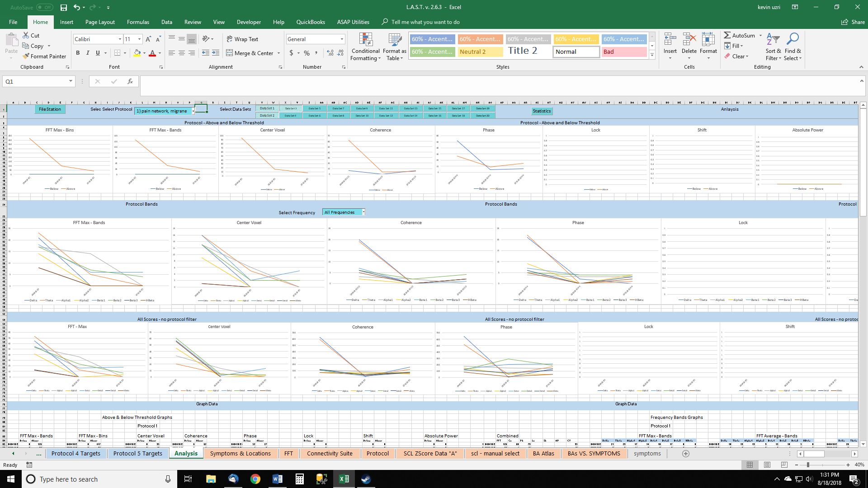Select the Normal cell style

[x=576, y=52]
